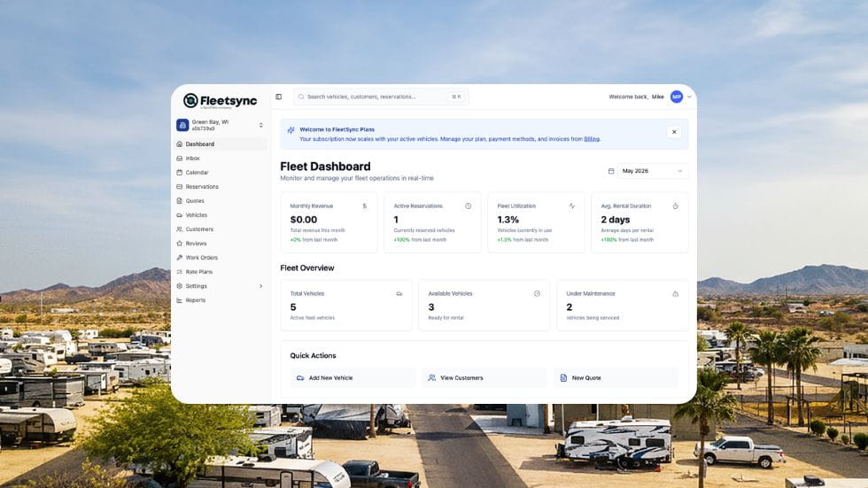Expand the Settings submenu arrow
Viewport: 868px width, 488px height.
260,286
